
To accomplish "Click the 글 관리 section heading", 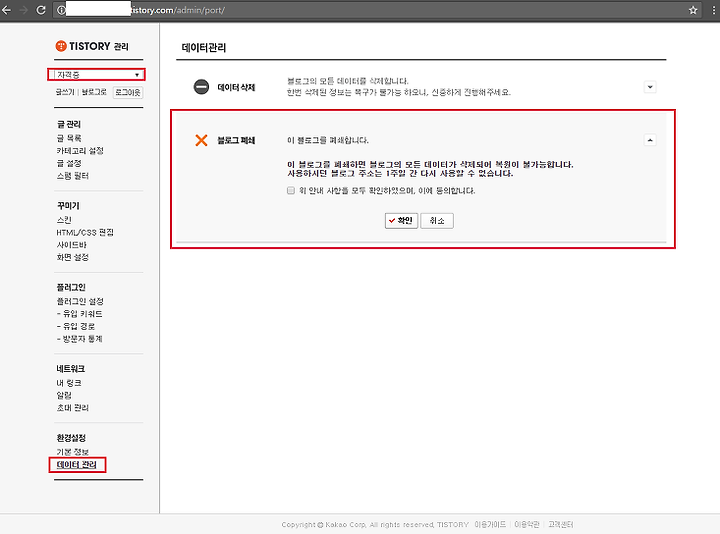I will pyautogui.click(x=69, y=124).
